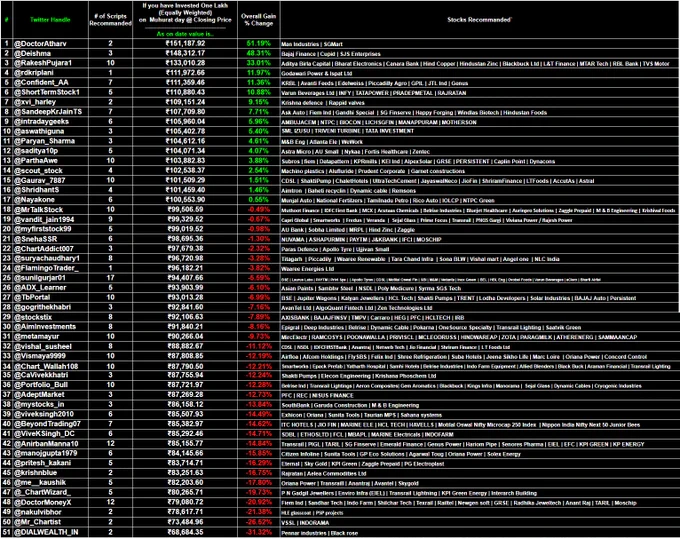Click the @Vismaya9999 handle
This screenshot has width=680, height=539.
tap(40, 356)
